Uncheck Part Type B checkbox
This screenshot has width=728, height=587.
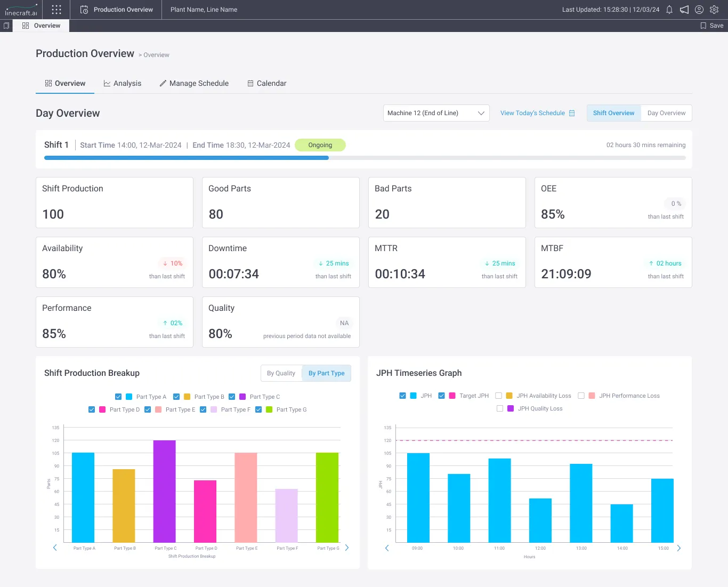tap(176, 397)
